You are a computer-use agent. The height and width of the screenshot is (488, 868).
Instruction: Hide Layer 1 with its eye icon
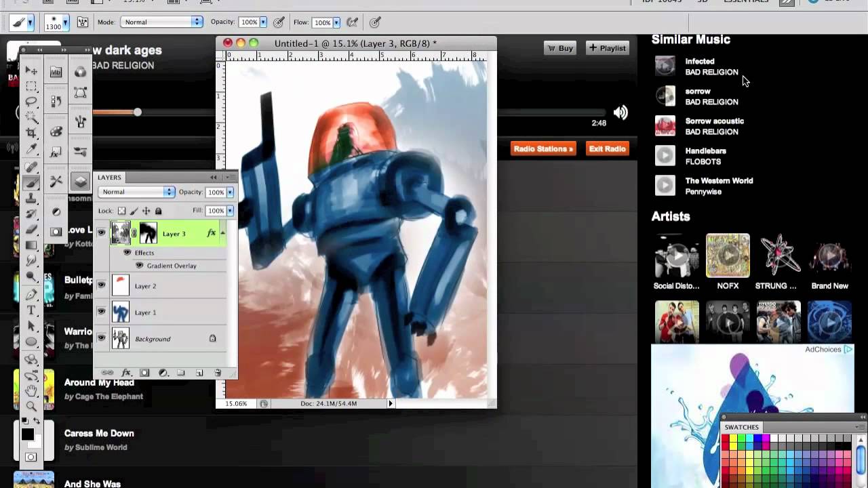coord(101,312)
